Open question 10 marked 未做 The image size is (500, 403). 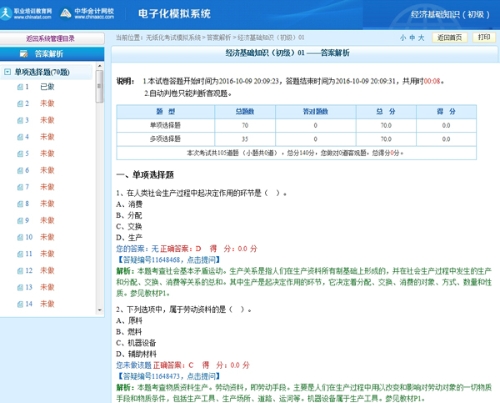(47, 237)
